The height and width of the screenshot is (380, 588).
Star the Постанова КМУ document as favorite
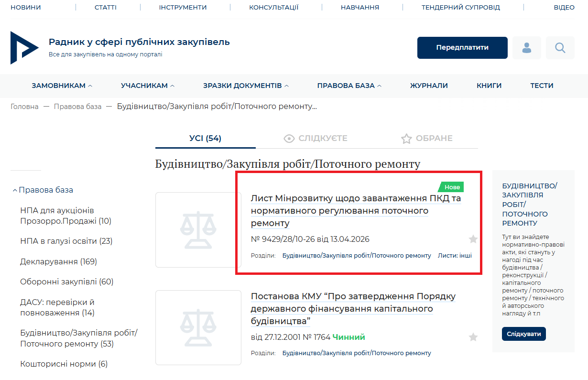[473, 337]
